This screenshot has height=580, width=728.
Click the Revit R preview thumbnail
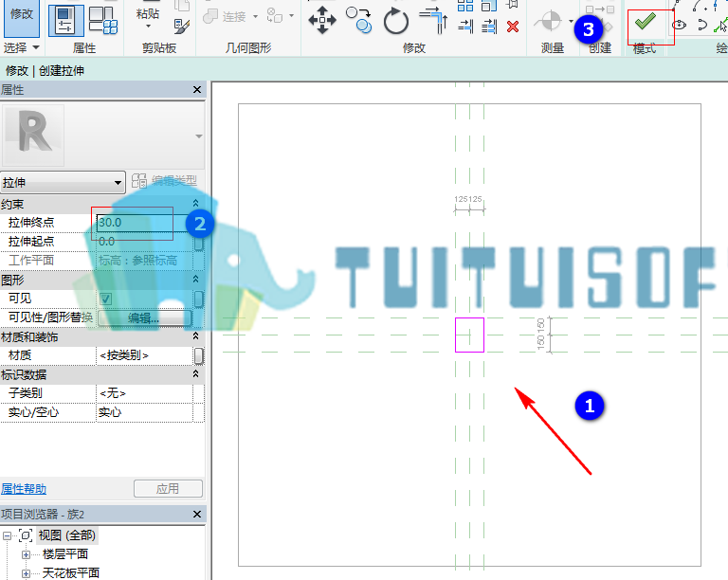tap(33, 135)
